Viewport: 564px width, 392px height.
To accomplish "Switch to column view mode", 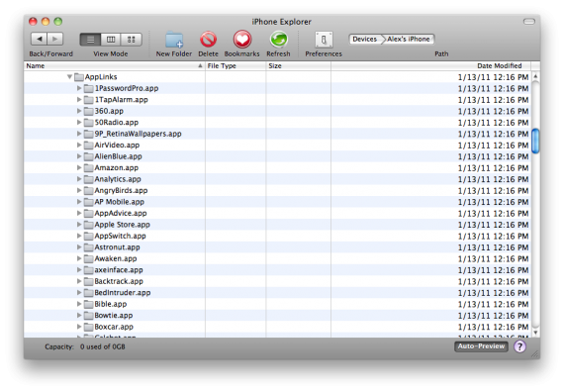I will coord(111,40).
